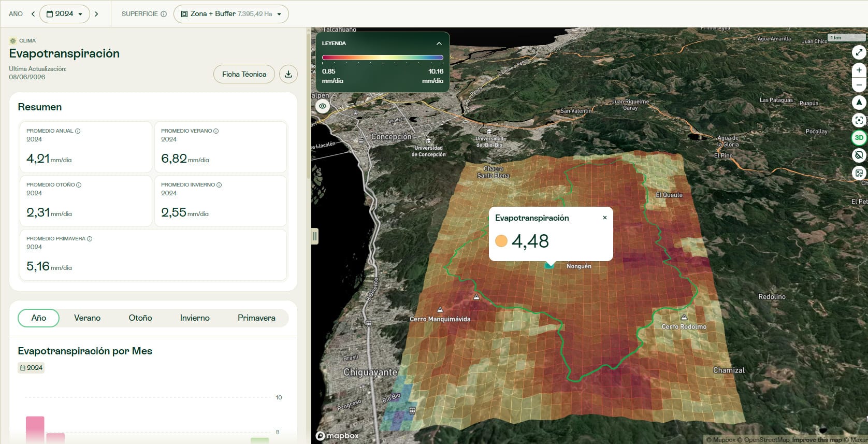Show info for Promedio Verano
The width and height of the screenshot is (868, 444).
[x=216, y=131]
